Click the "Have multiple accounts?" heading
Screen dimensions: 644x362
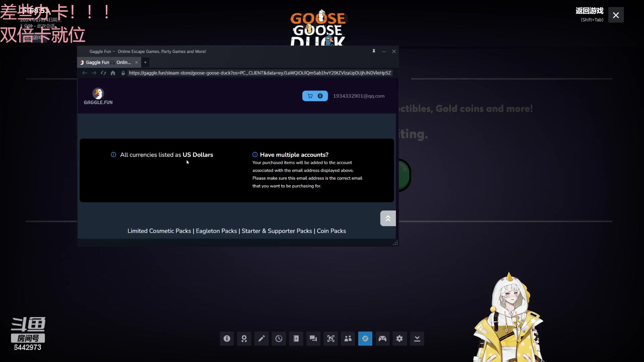294,155
